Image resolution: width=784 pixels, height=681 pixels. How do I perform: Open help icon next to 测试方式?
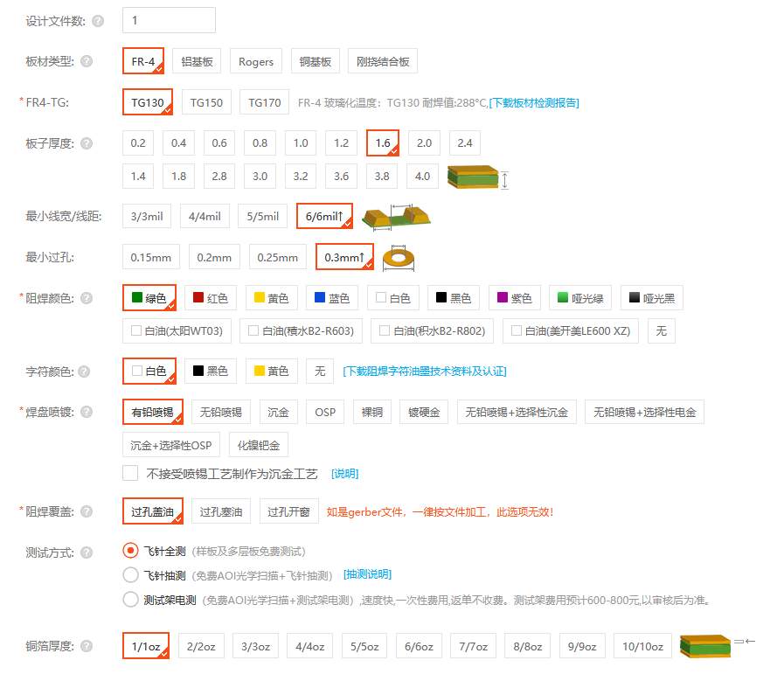(87, 552)
